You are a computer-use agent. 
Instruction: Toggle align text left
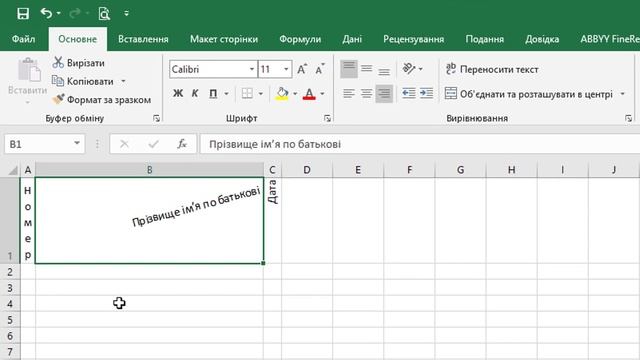349,93
